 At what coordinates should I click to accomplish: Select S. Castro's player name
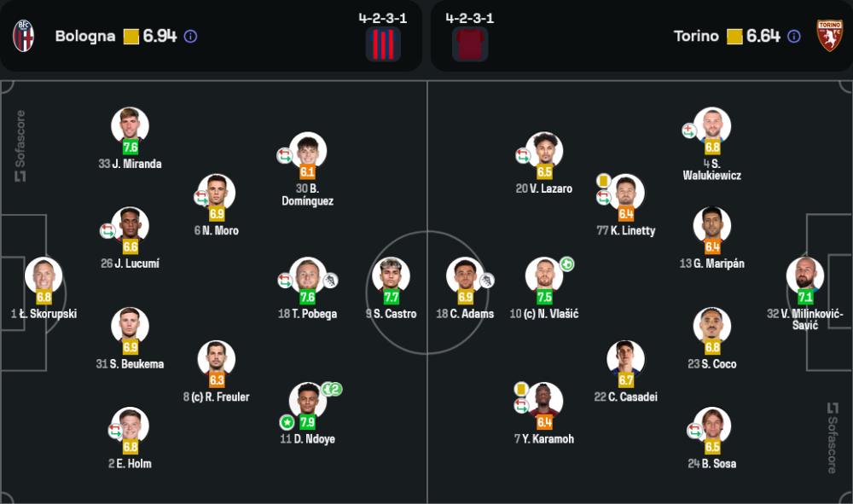point(395,314)
